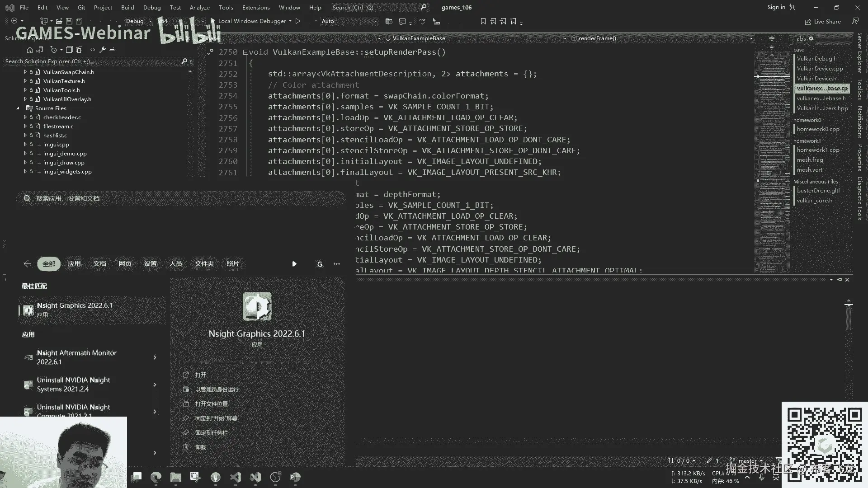Toggle bookmark icon in the toolbar
This screenshot has width=868, height=488.
coord(483,21)
